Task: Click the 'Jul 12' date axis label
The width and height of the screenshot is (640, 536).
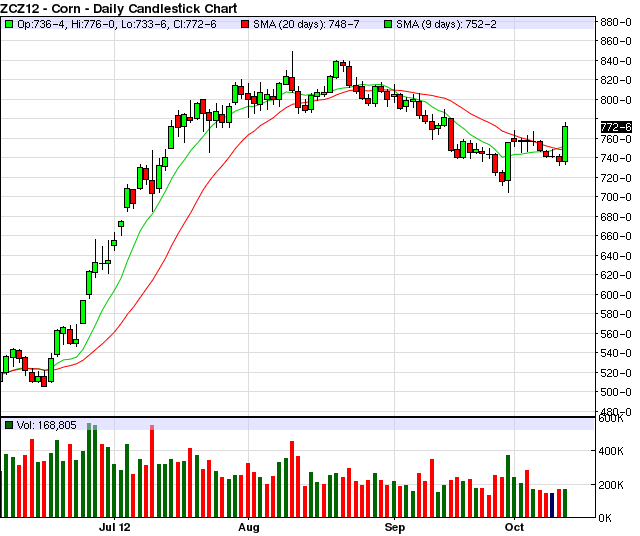Action: pyautogui.click(x=115, y=527)
